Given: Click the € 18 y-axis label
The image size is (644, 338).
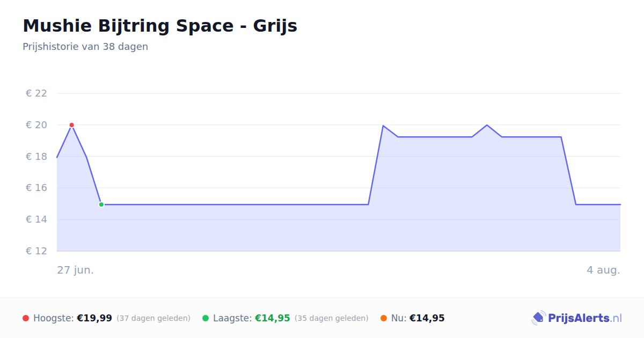Looking at the screenshot, I should pyautogui.click(x=36, y=157).
